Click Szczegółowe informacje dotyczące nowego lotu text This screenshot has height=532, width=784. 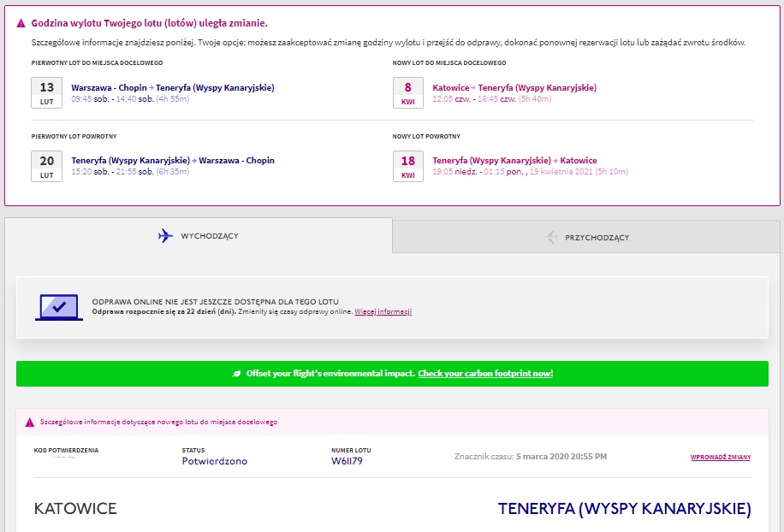158,423
